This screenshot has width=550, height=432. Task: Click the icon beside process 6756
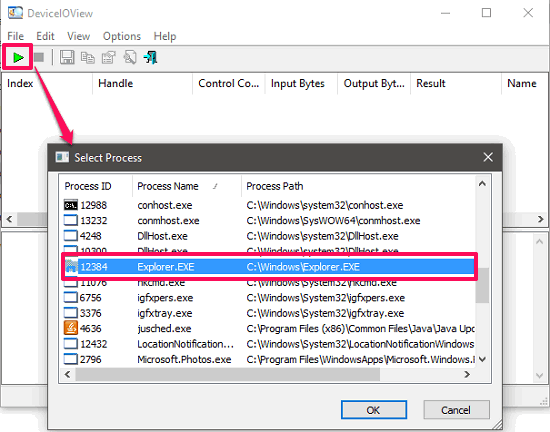click(x=71, y=298)
